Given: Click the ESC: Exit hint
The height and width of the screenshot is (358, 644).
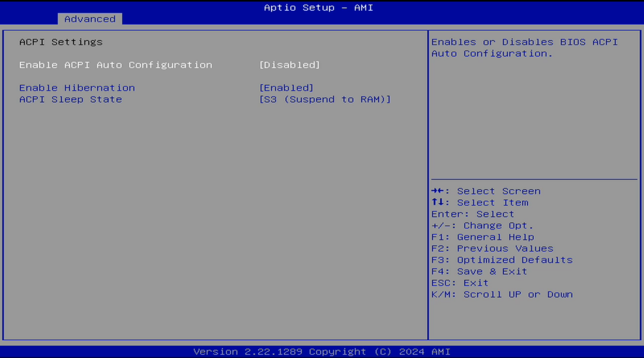Looking at the screenshot, I should click(x=460, y=283).
